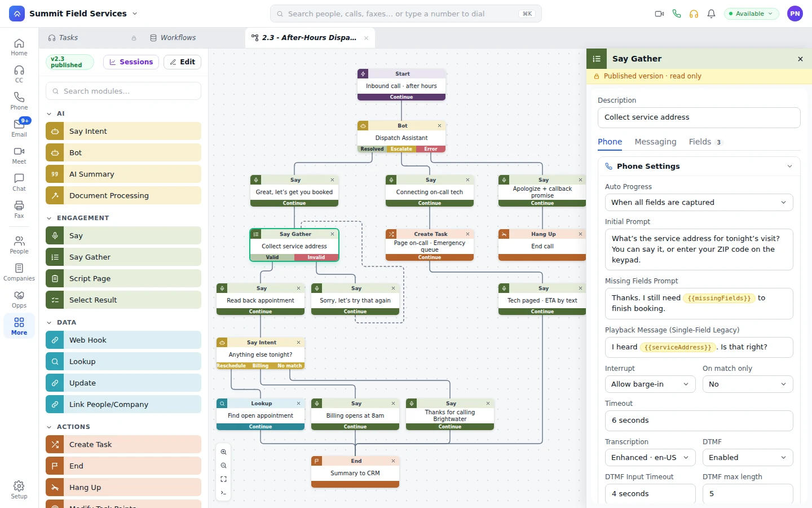Screen dimensions: 812x508
Task: Click the orange headphones icon in top bar
Action: click(x=694, y=14)
